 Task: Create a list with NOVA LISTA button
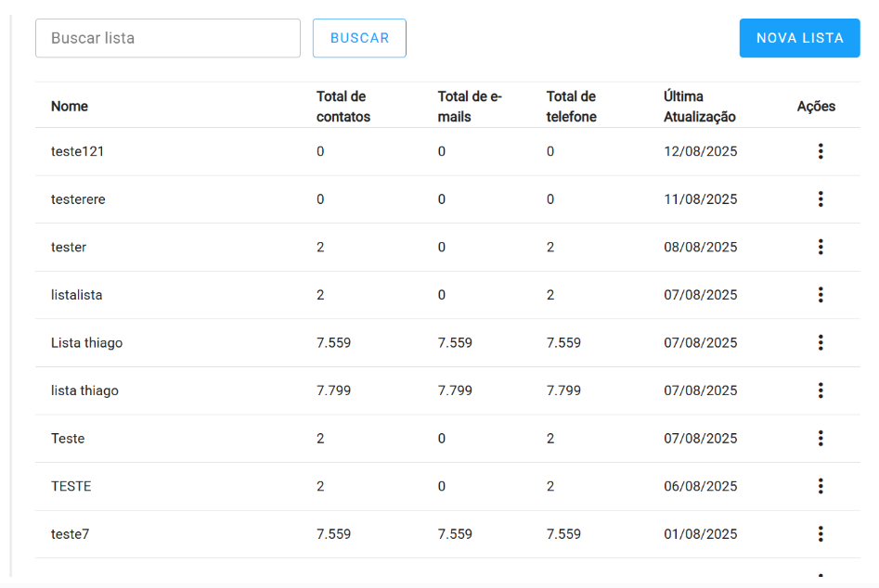click(799, 38)
